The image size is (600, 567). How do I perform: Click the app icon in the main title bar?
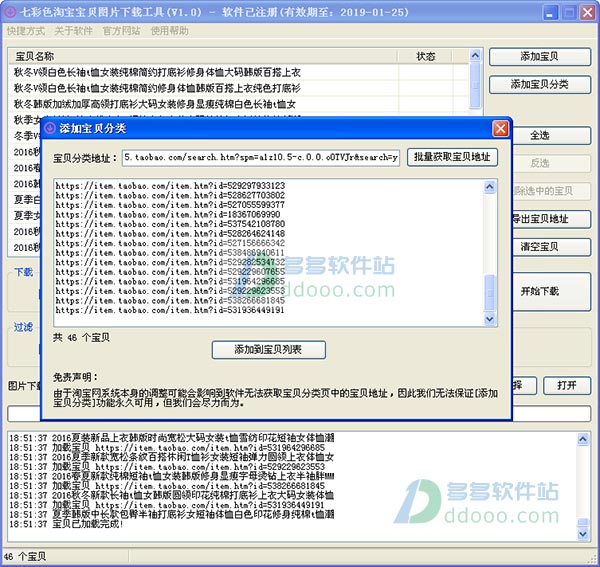10,12
